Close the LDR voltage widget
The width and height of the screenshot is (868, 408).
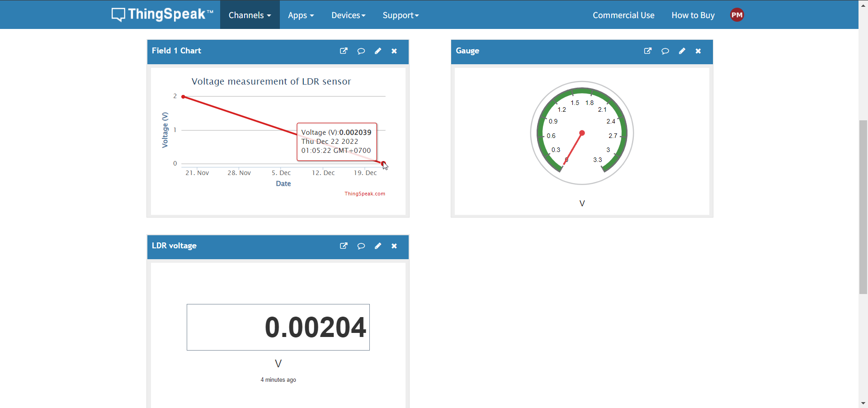pyautogui.click(x=394, y=246)
